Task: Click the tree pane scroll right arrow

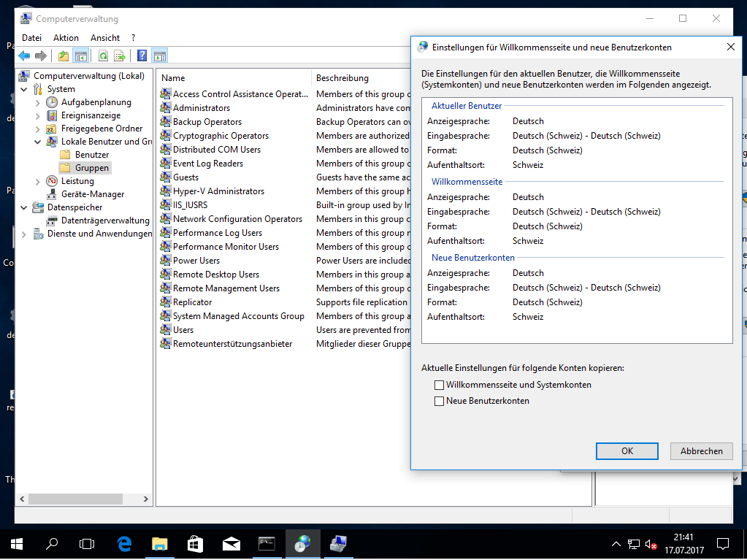Action: (146, 499)
